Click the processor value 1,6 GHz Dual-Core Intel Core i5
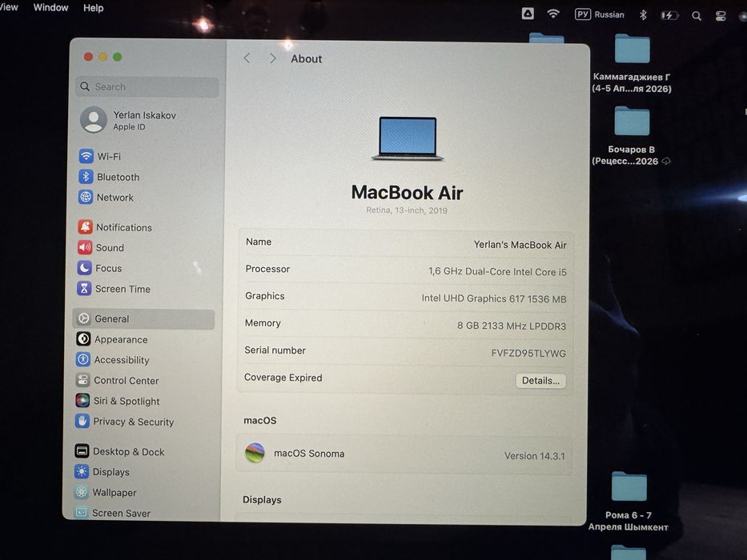747x560 pixels. 497,271
